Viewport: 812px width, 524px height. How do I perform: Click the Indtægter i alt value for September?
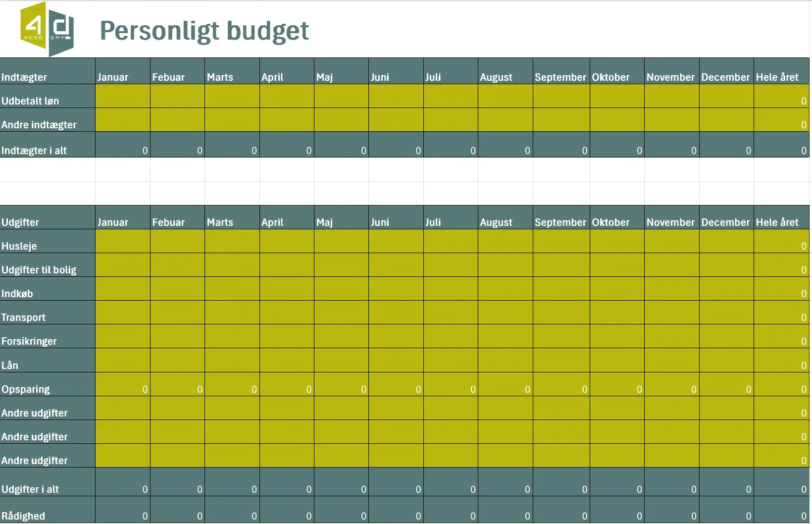click(x=561, y=145)
